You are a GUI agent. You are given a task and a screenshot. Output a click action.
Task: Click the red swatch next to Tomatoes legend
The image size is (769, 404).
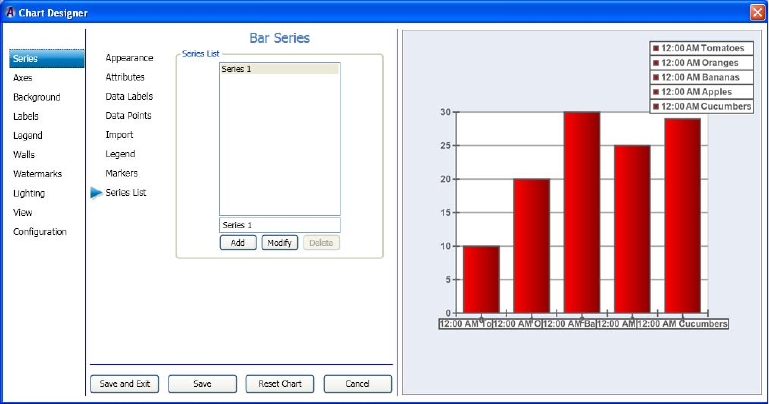[x=656, y=49]
